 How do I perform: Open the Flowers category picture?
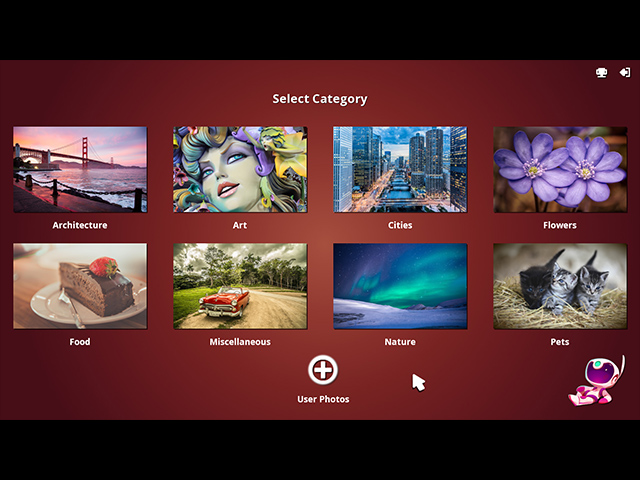(560, 169)
